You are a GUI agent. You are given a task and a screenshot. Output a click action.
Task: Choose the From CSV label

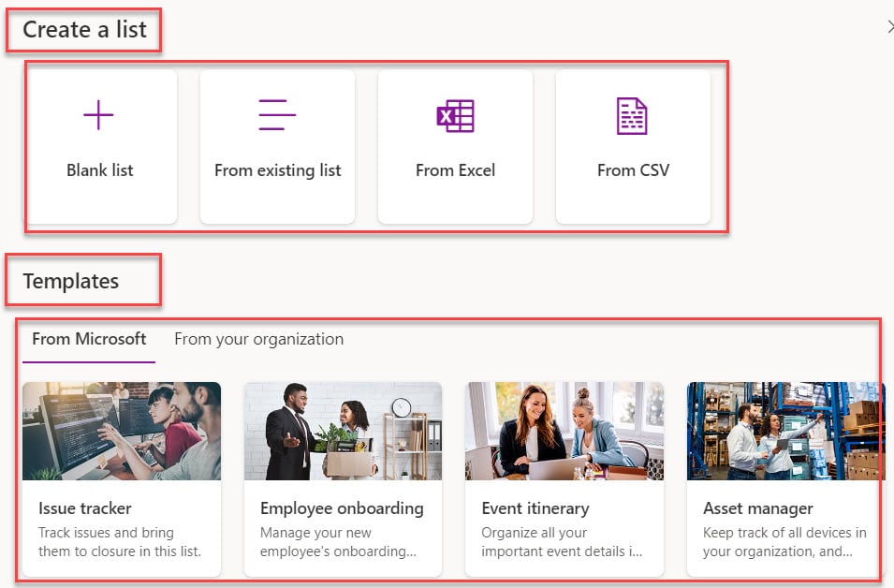(634, 170)
